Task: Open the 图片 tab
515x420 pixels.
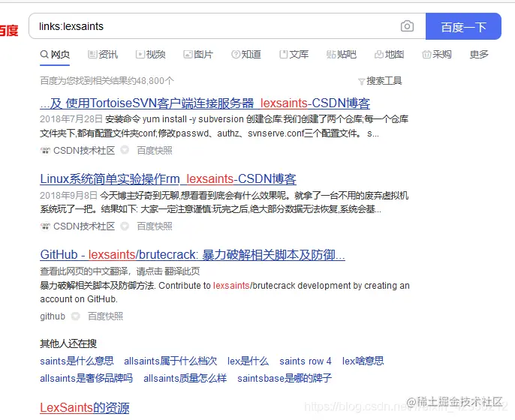Action: [198, 54]
